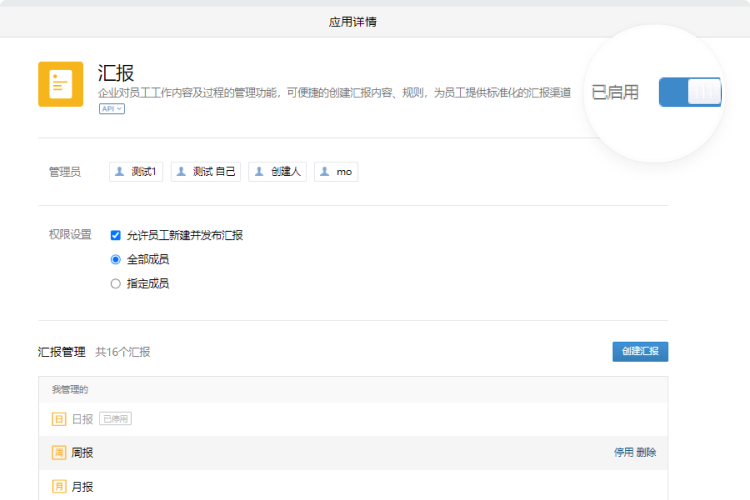Click the 周报 report icon
This screenshot has height=500, width=750.
point(58,453)
